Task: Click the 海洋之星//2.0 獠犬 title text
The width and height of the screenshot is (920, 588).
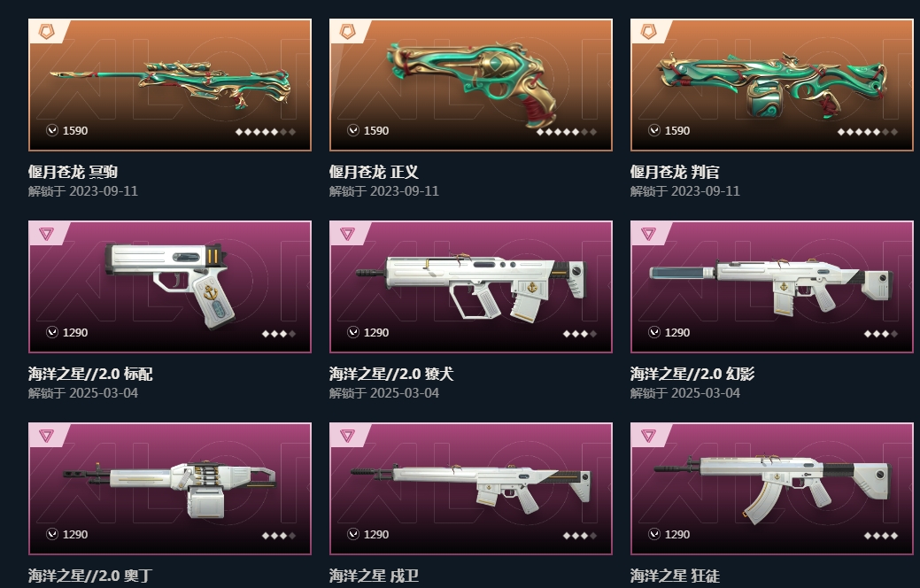Action: [391, 374]
